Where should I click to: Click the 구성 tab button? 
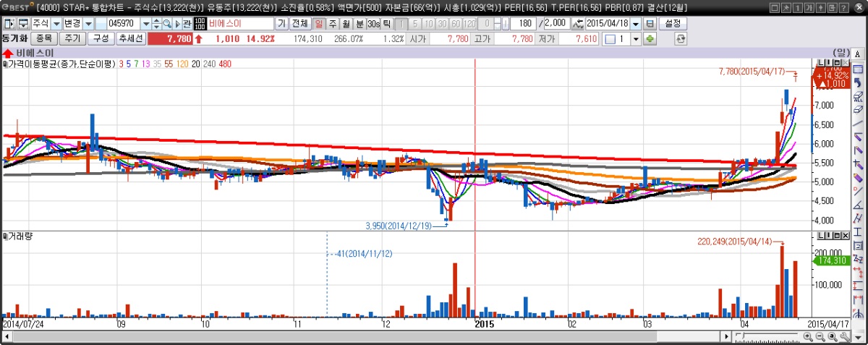pos(101,38)
